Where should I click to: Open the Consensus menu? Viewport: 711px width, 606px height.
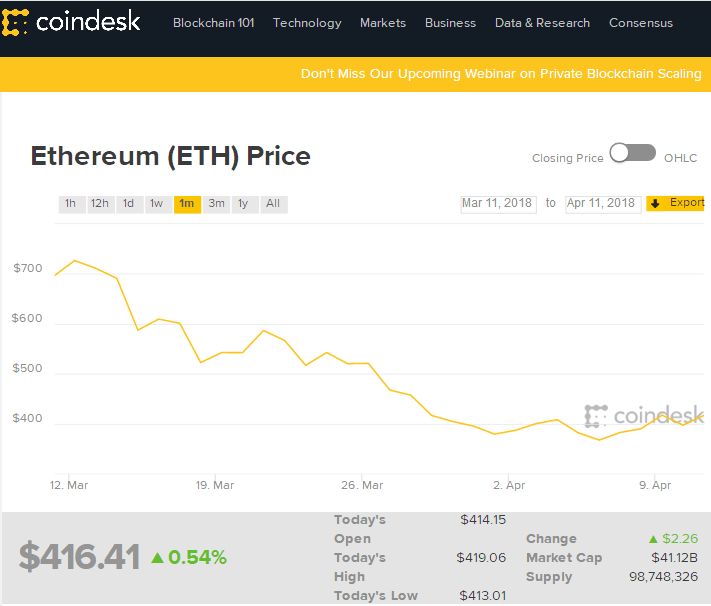click(x=641, y=23)
